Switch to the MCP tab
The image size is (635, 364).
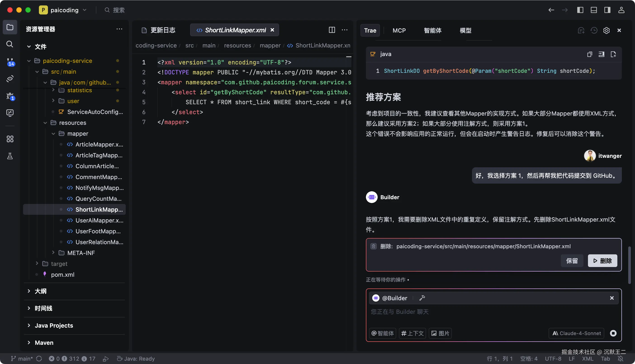click(x=399, y=31)
